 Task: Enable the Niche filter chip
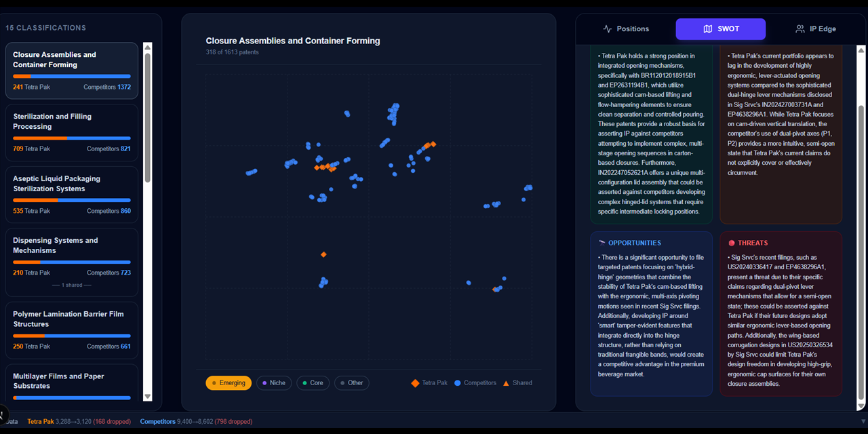(274, 382)
